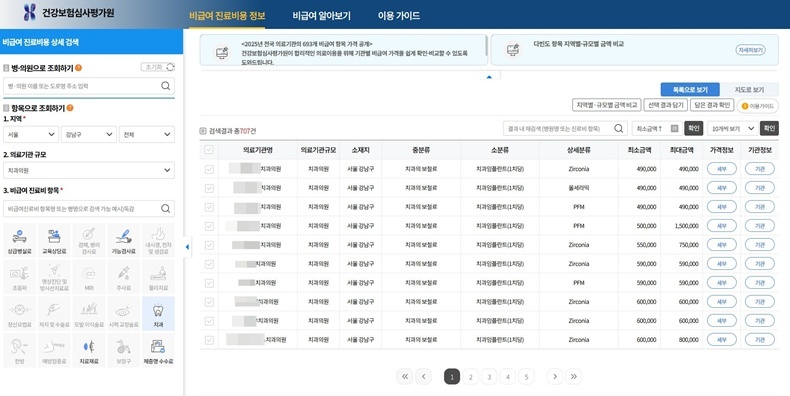Viewport: 790px width, 396px height.
Task: Open the 서울 region dropdown
Action: [x=31, y=135]
